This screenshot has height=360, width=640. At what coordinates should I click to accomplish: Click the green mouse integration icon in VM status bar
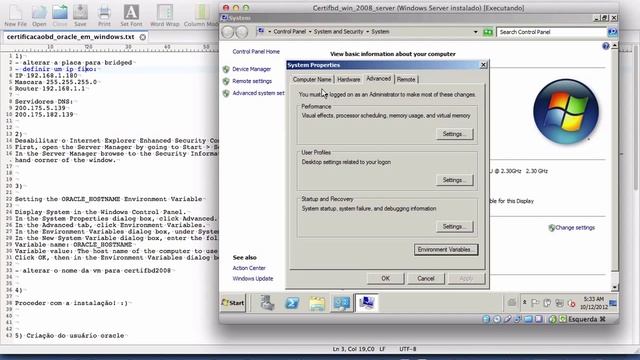tap(553, 319)
